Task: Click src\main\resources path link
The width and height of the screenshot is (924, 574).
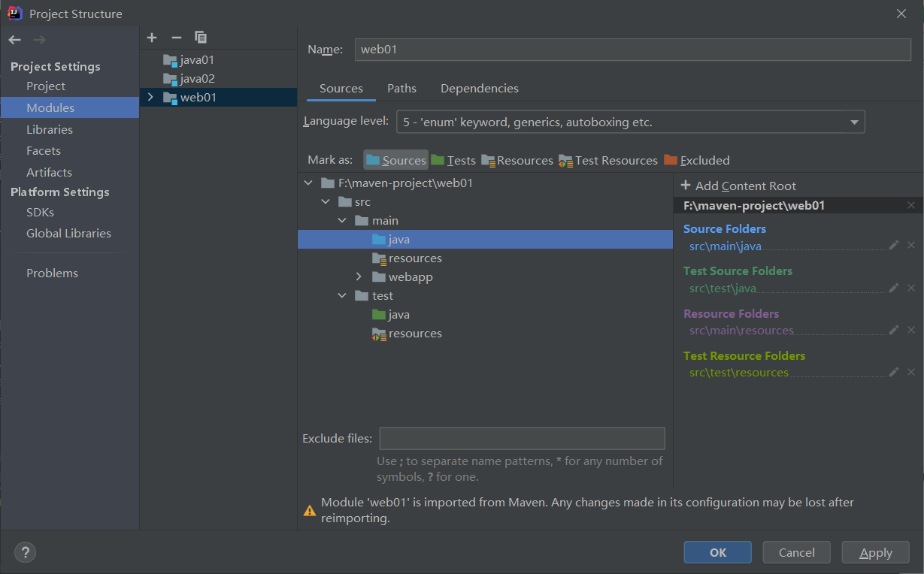Action: pyautogui.click(x=741, y=331)
